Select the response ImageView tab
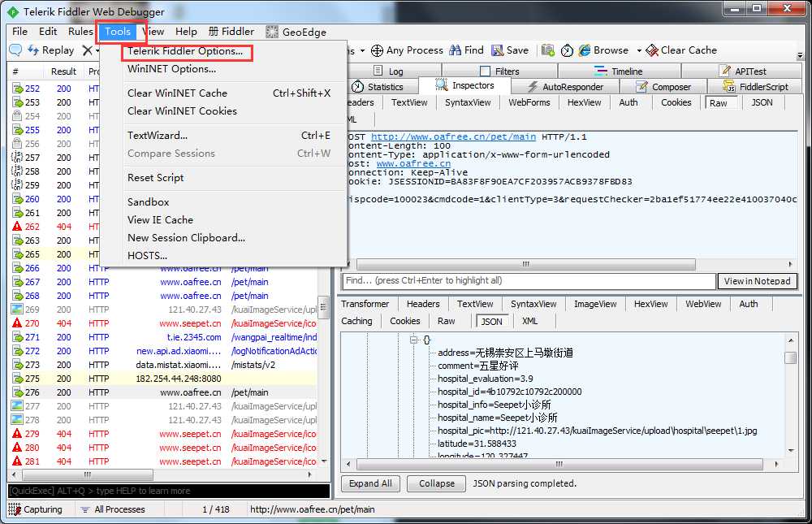The image size is (812, 524). (x=595, y=304)
